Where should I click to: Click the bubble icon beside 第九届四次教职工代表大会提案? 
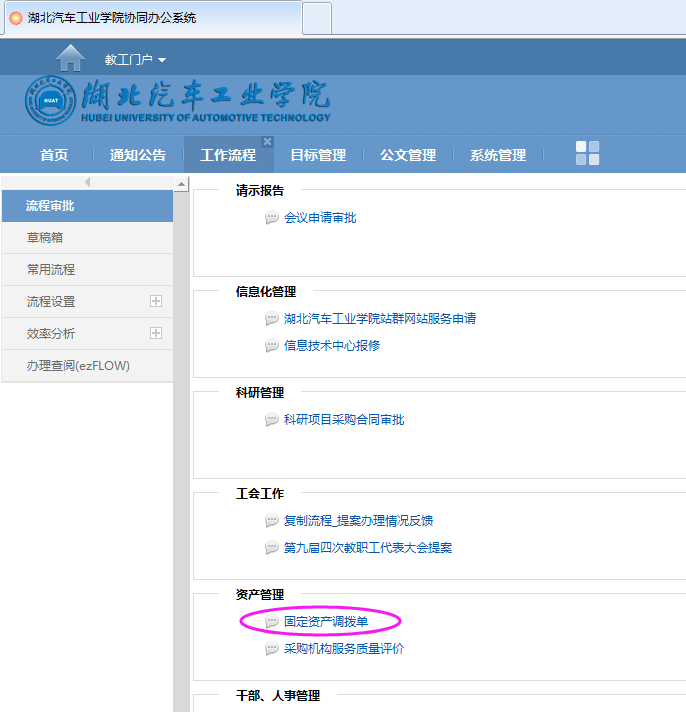tap(271, 548)
